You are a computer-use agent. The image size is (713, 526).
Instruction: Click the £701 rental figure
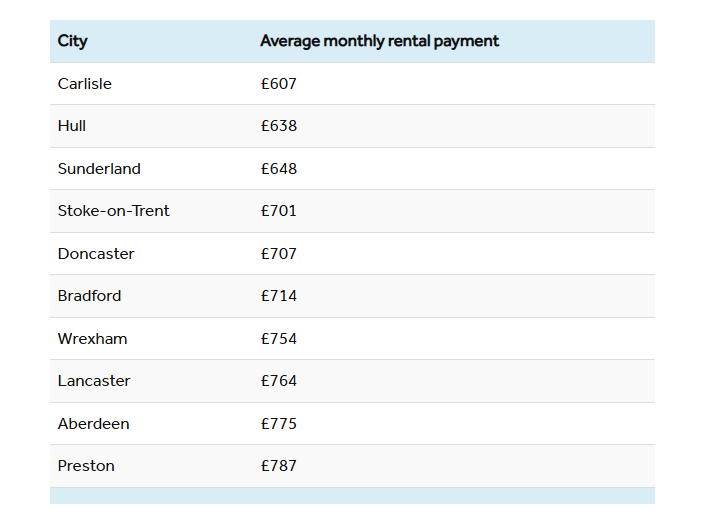[279, 211]
